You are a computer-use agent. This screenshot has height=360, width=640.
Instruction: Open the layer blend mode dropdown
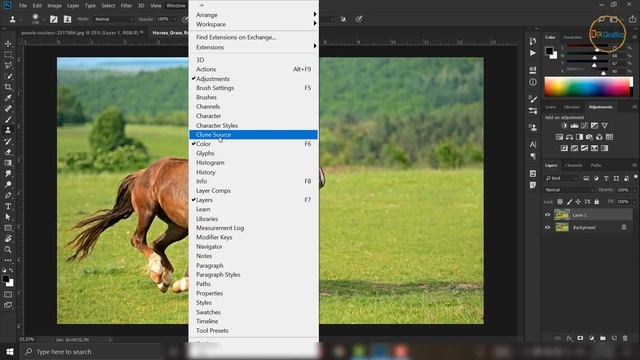(569, 190)
